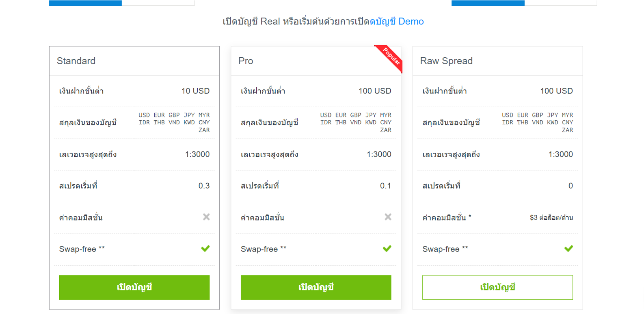Click the $3 ต่อล็อต/ด้าน commission value

[551, 218]
